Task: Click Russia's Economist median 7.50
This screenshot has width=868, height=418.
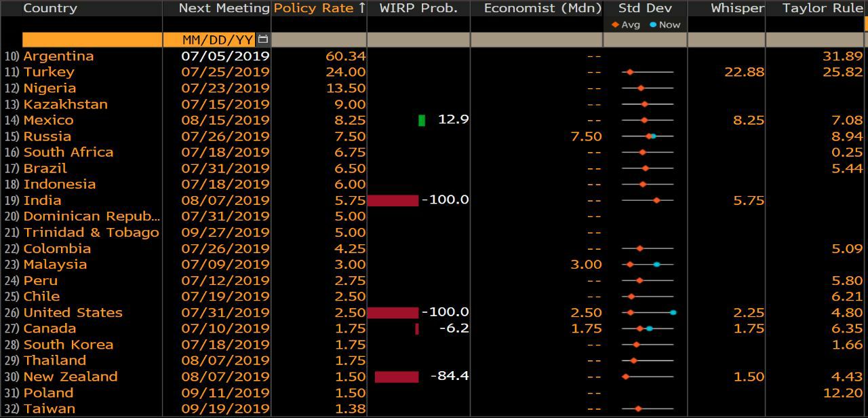Action: (586, 136)
